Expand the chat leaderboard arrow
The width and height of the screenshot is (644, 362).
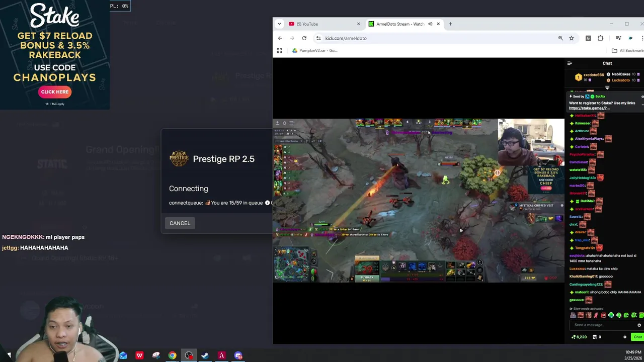tap(607, 87)
